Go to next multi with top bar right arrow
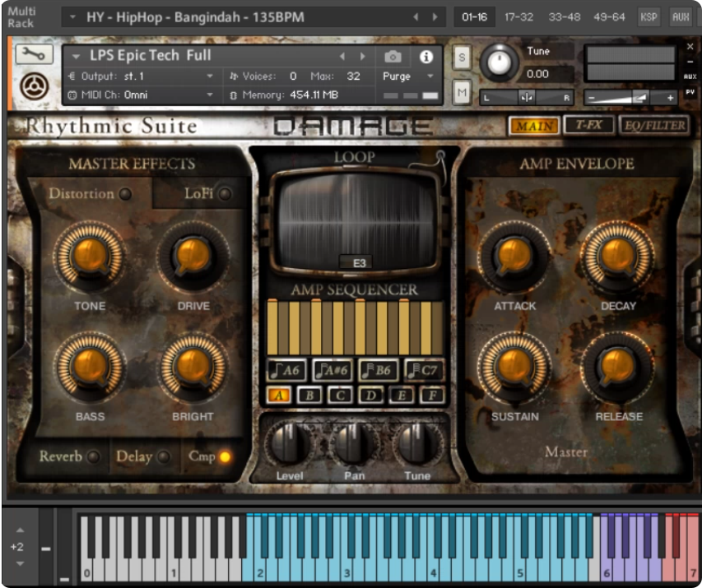The width and height of the screenshot is (702, 588). (x=435, y=17)
